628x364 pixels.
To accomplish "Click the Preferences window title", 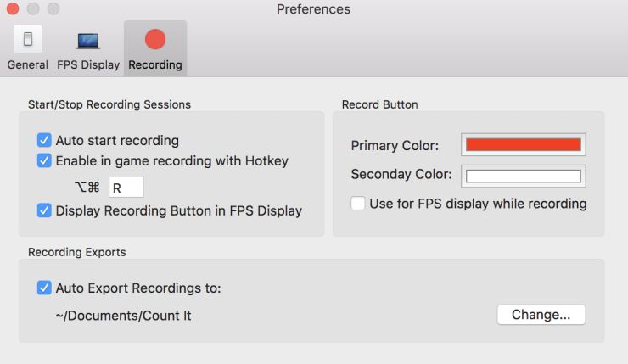I will point(313,10).
